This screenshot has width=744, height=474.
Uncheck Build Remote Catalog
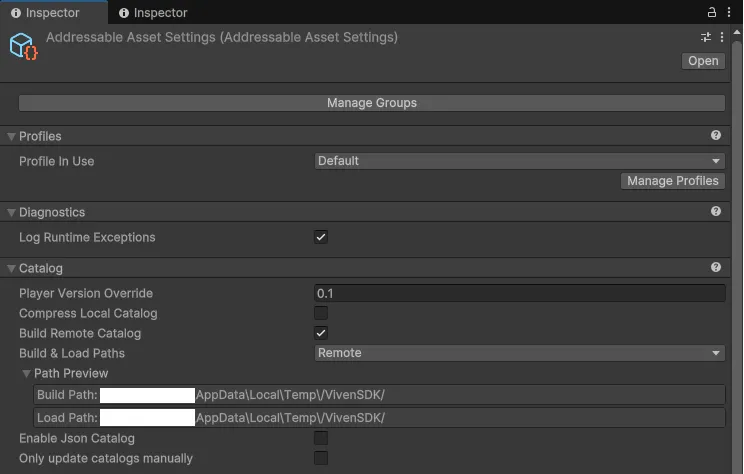coord(321,333)
